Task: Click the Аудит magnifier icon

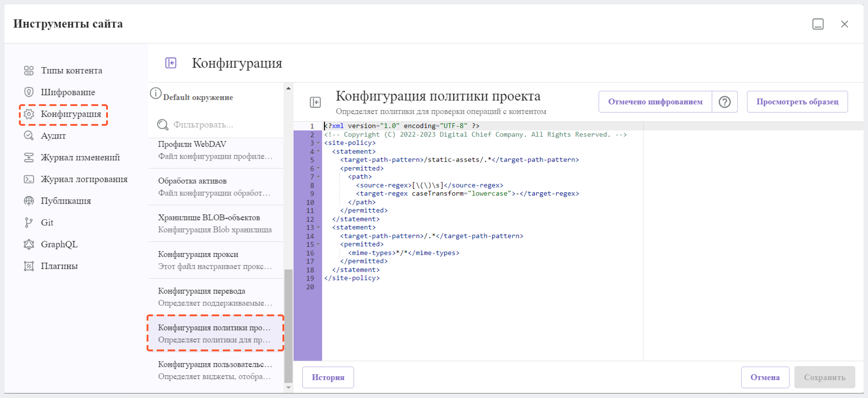Action: (29, 136)
